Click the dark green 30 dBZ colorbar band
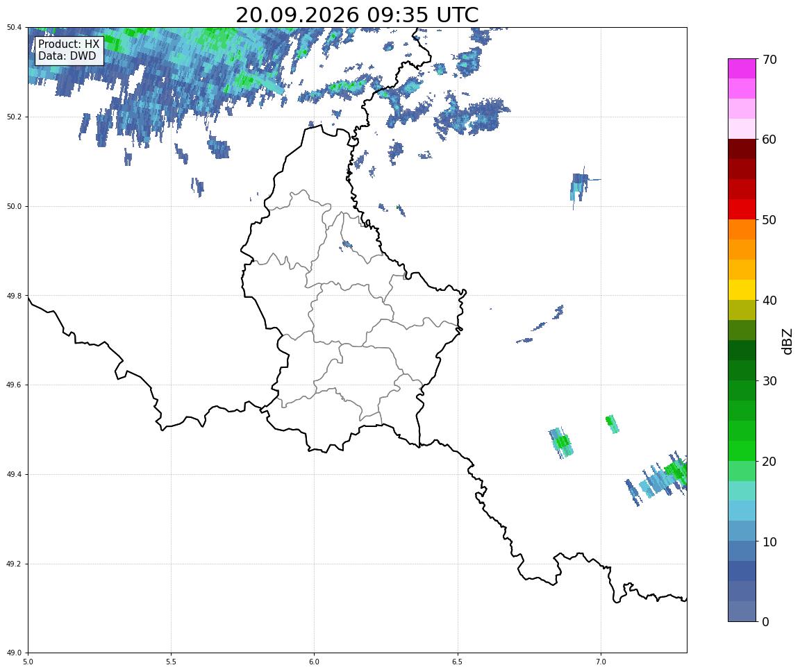Image resolution: width=800 pixels, height=672 pixels. [742, 370]
